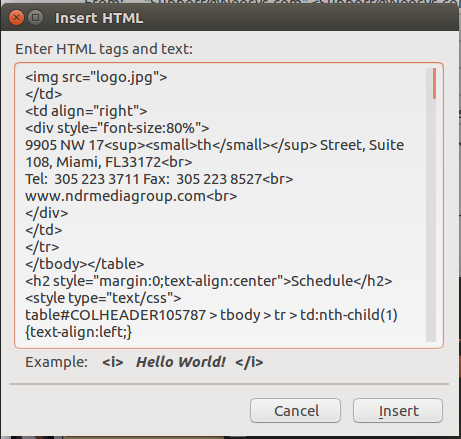Image resolution: width=461 pixels, height=439 pixels.
Task: Cancel the Insert HTML dialog
Action: [296, 411]
